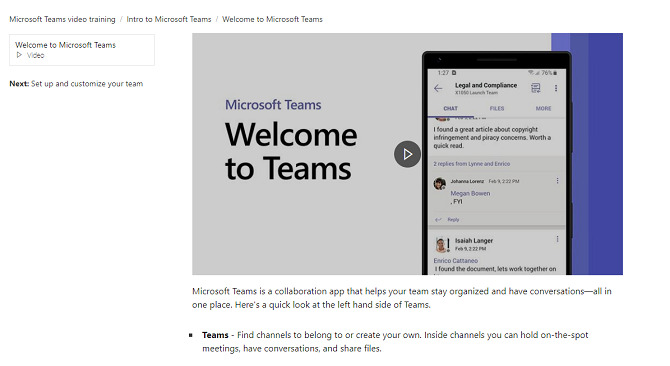Click the Megan Bowen mention

[x=470, y=193]
